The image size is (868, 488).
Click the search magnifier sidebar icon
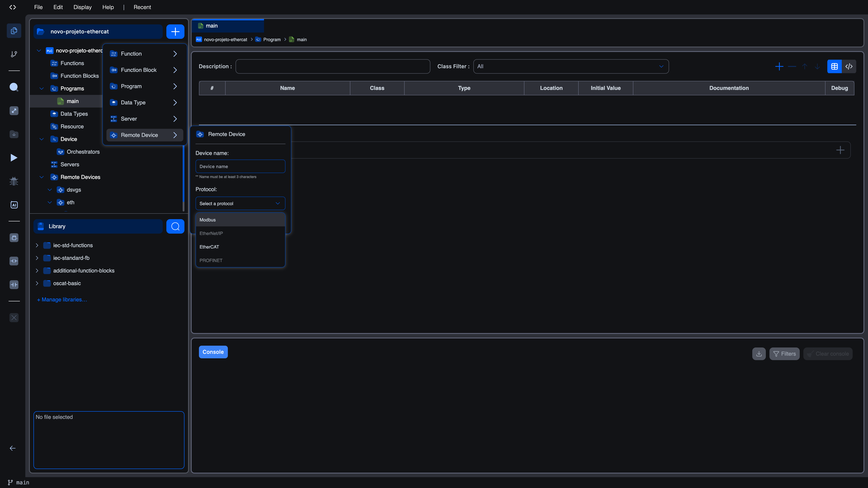click(x=14, y=87)
